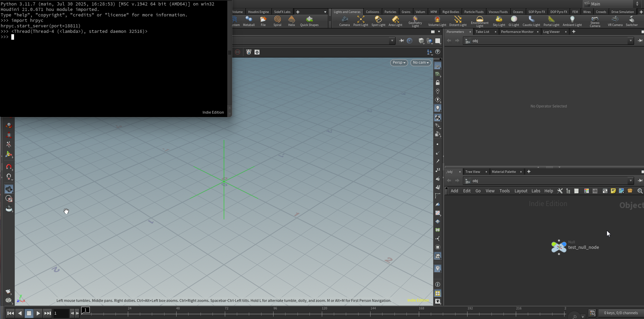Open the Layout menu in network editor
This screenshot has width=644, height=319.
point(521,191)
